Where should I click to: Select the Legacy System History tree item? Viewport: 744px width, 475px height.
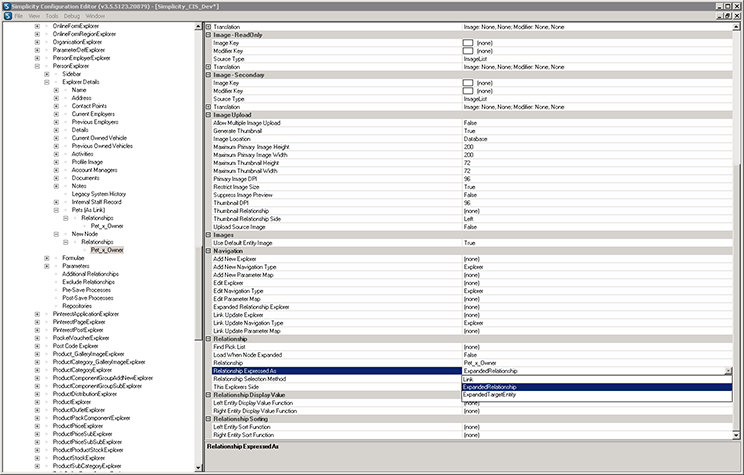click(x=99, y=194)
